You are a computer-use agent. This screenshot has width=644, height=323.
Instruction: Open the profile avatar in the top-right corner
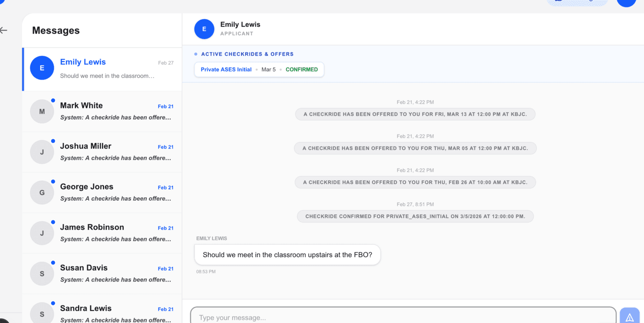[x=626, y=3]
